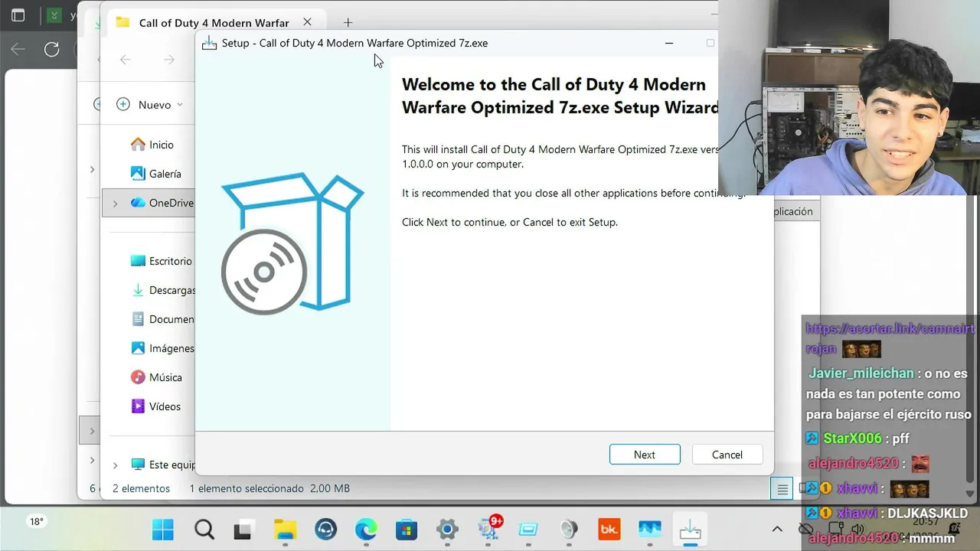Open Música folder in sidebar
The height and width of the screenshot is (551, 980).
165,377
